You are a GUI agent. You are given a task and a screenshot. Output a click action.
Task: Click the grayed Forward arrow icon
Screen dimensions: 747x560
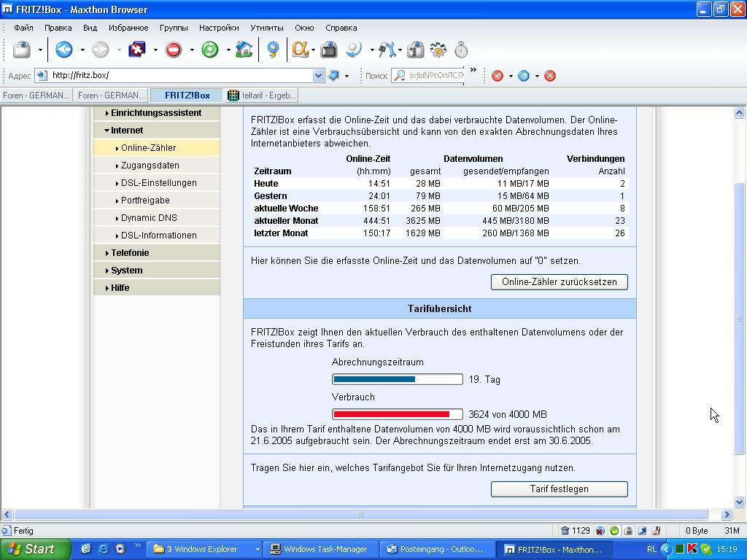coord(101,50)
